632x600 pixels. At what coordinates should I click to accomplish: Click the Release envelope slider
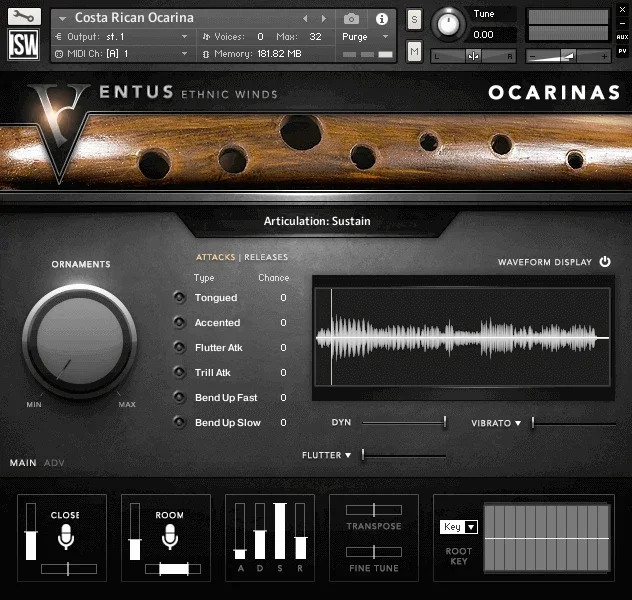[300, 531]
